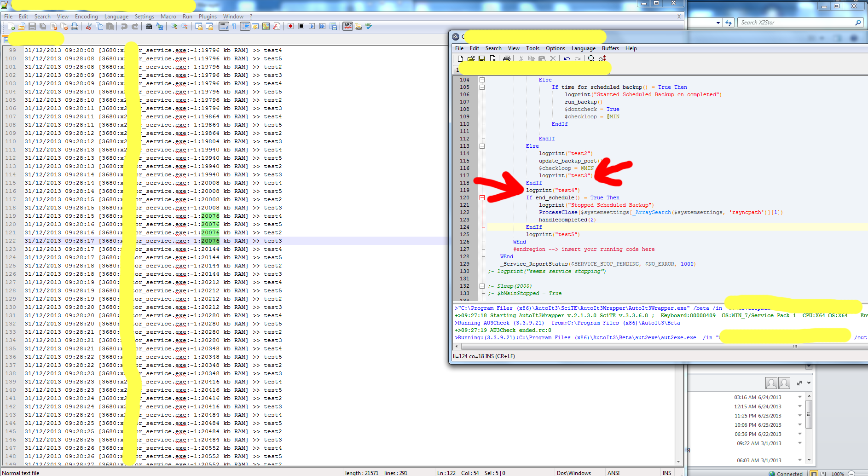This screenshot has width=868, height=476.
Task: Collapse fold at SciTE line 105
Action: pos(482,87)
